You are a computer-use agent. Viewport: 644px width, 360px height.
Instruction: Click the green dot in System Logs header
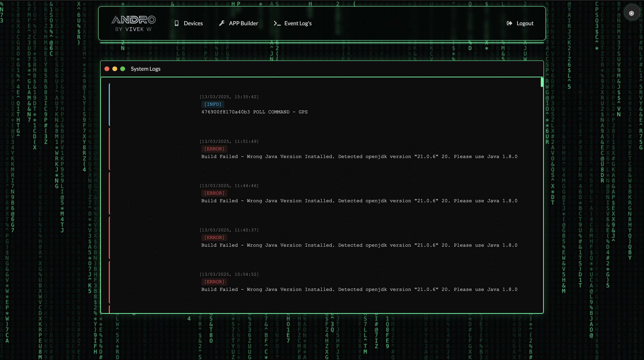pyautogui.click(x=123, y=69)
